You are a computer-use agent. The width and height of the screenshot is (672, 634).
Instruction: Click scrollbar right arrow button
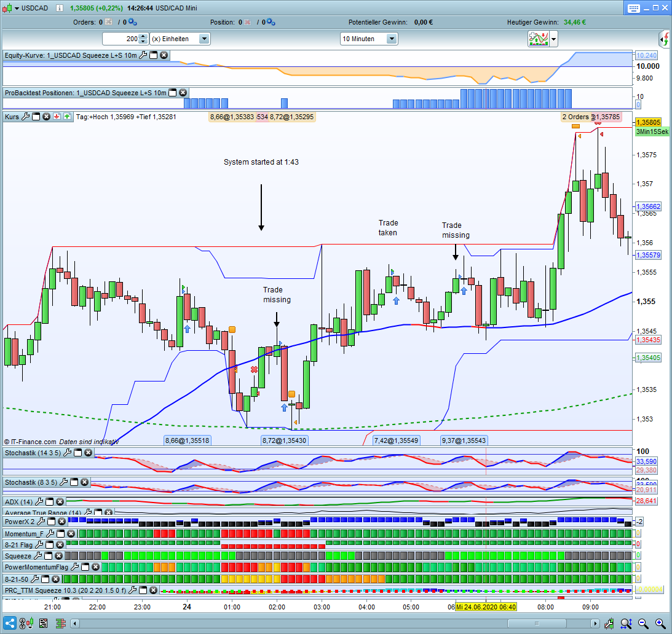tap(595, 624)
